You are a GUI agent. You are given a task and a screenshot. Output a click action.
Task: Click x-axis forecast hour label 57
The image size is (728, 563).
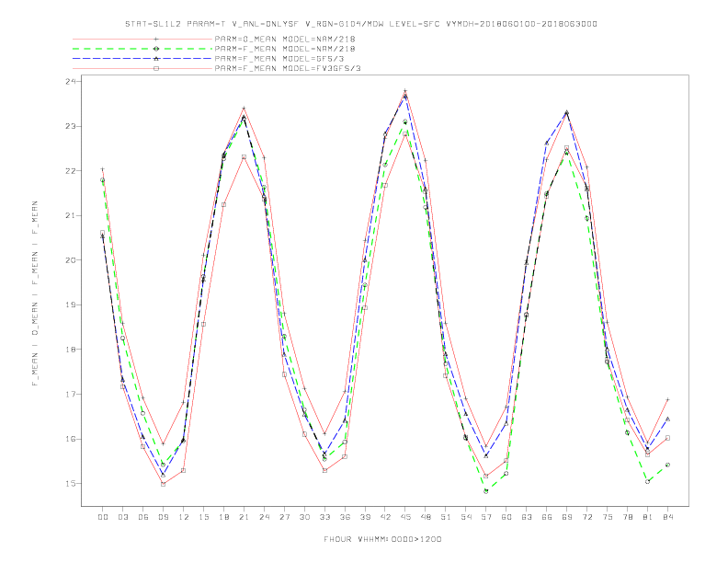[x=486, y=517]
